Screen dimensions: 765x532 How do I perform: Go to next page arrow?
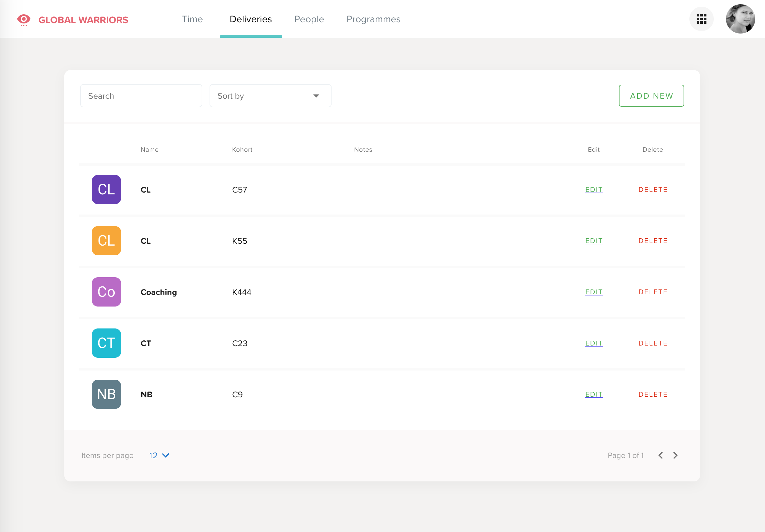coord(675,455)
